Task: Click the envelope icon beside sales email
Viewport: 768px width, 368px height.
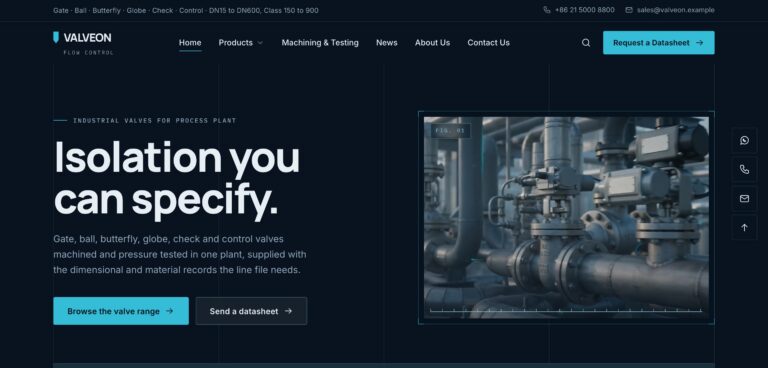Action: [629, 10]
